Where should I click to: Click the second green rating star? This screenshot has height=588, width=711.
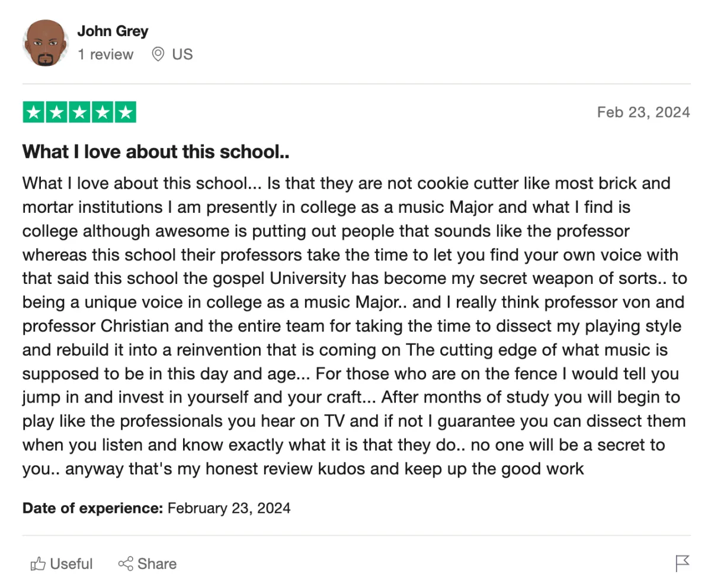57,113
